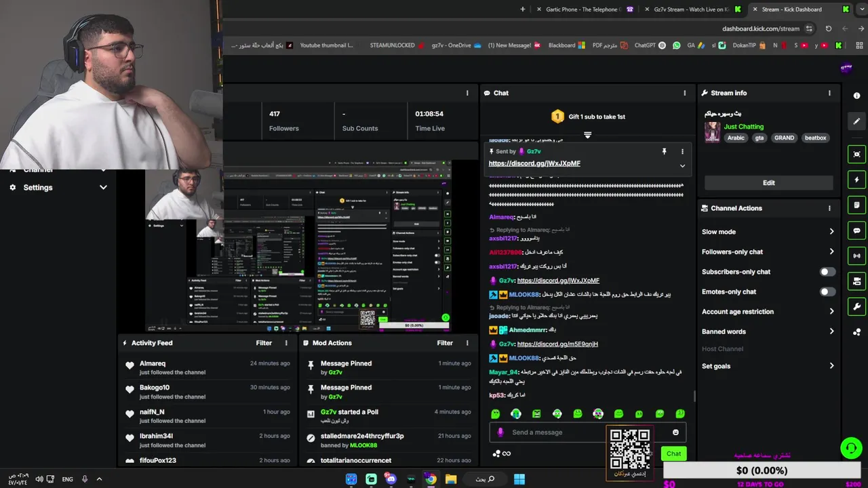Viewport: 868px width, 488px height.
Task: Open the Channel Actions three-dot menu
Action: coord(829,208)
